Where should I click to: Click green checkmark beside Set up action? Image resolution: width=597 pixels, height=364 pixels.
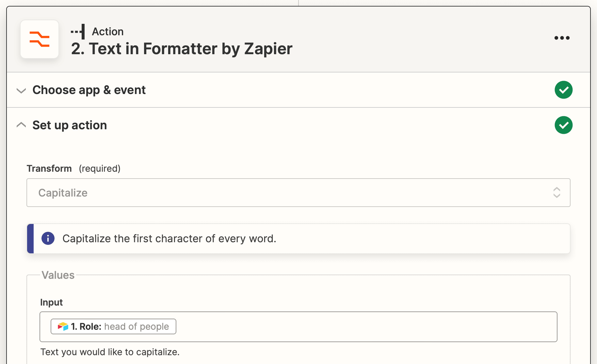tap(563, 125)
